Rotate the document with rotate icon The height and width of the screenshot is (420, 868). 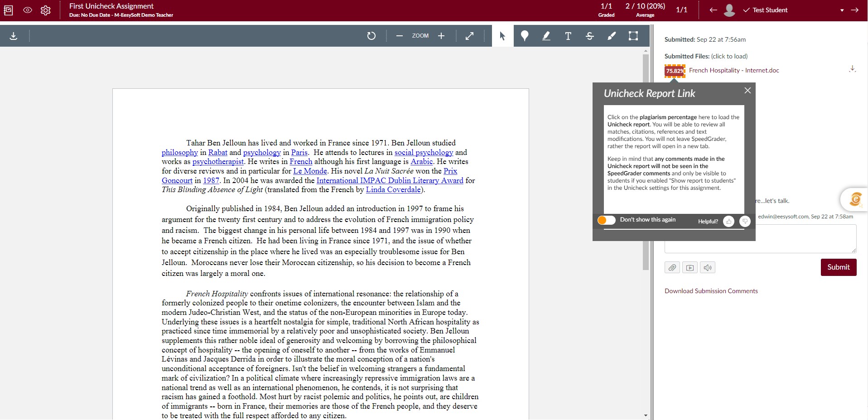tap(371, 36)
